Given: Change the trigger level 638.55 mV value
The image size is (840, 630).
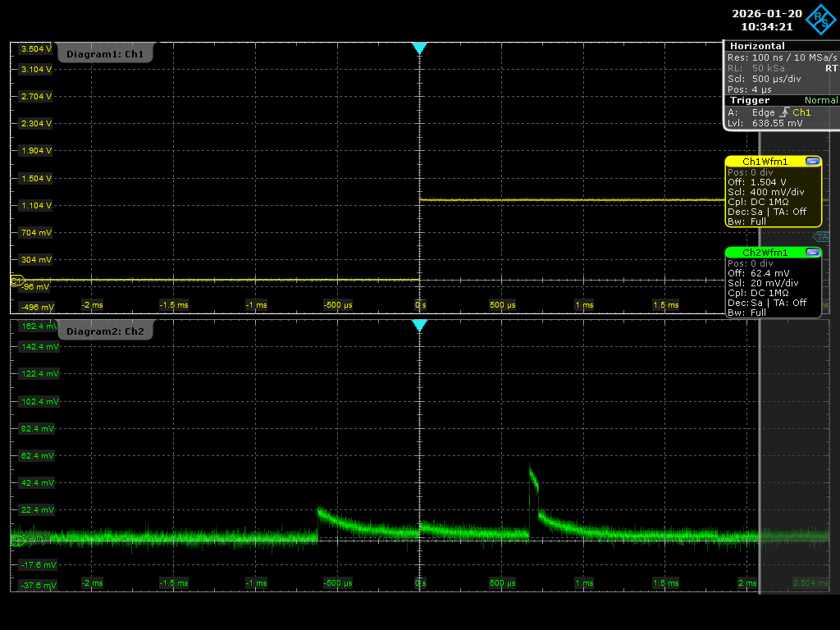Looking at the screenshot, I should (777, 123).
